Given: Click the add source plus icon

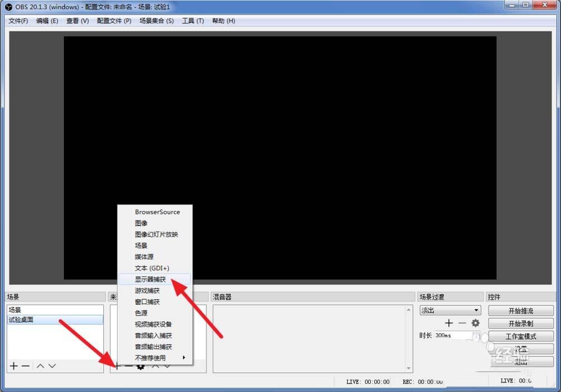Looking at the screenshot, I should tap(117, 366).
